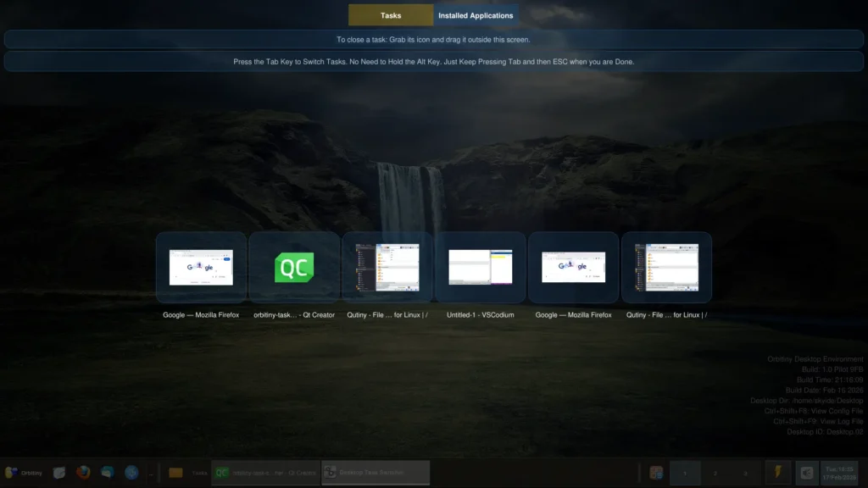
Task: Switch to the Installed Applications tab
Action: 476,15
